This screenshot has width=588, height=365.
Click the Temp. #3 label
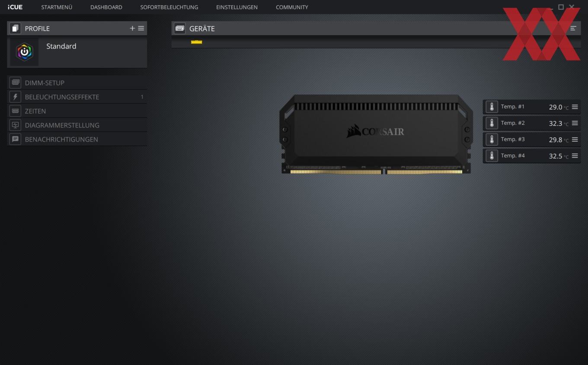(x=513, y=140)
